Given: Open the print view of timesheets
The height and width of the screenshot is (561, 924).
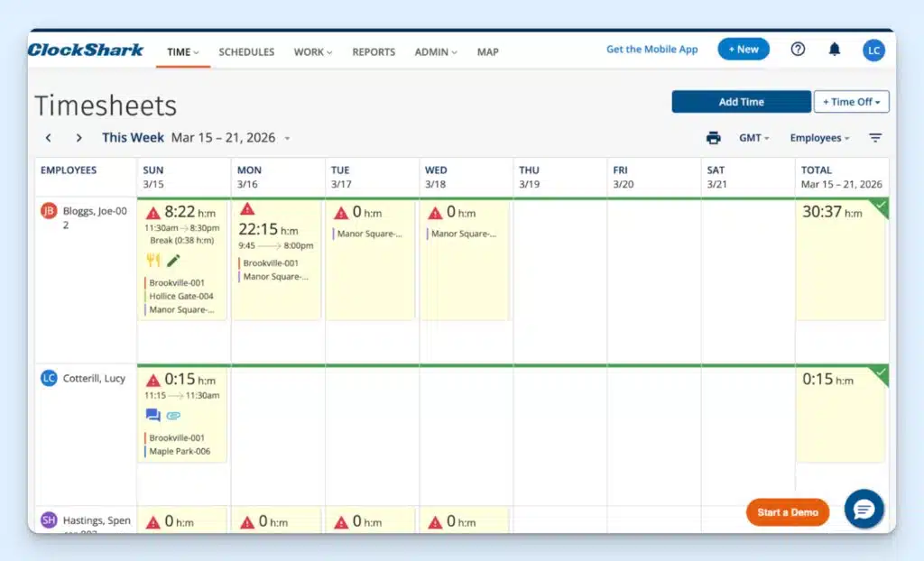Looking at the screenshot, I should tap(714, 137).
